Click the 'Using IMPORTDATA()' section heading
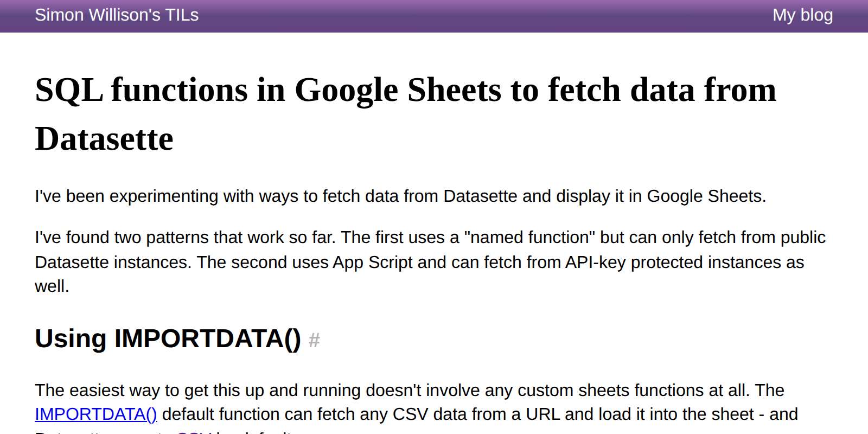 tap(168, 339)
